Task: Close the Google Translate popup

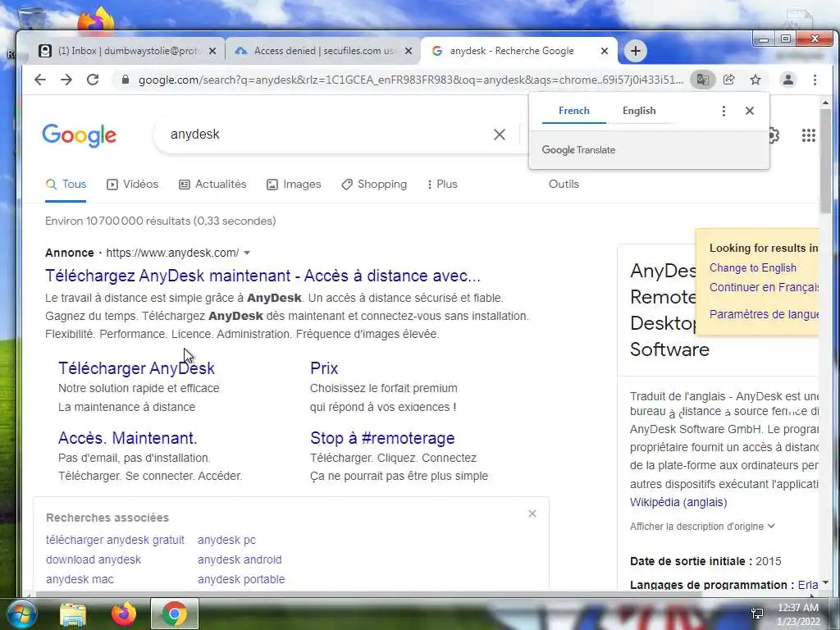Action: [750, 111]
